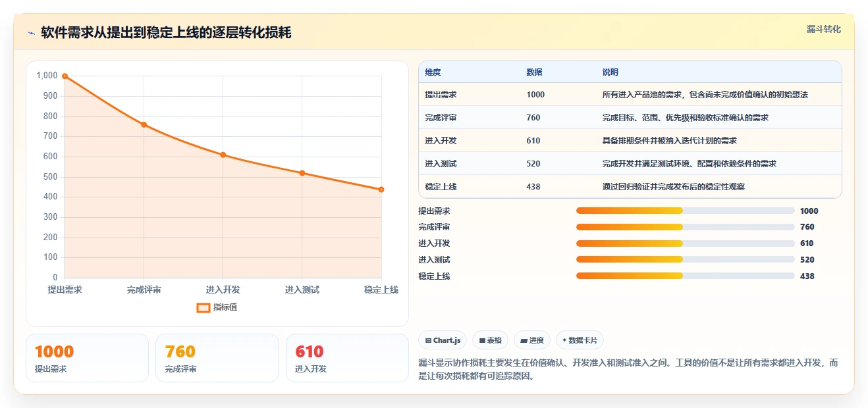Click the 说明 column header
This screenshot has height=408, width=868.
click(x=610, y=72)
